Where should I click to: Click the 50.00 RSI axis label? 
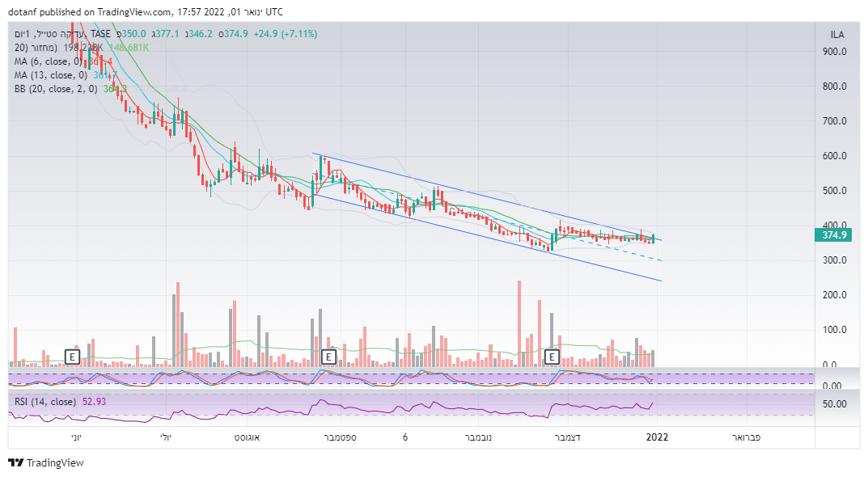click(x=834, y=404)
